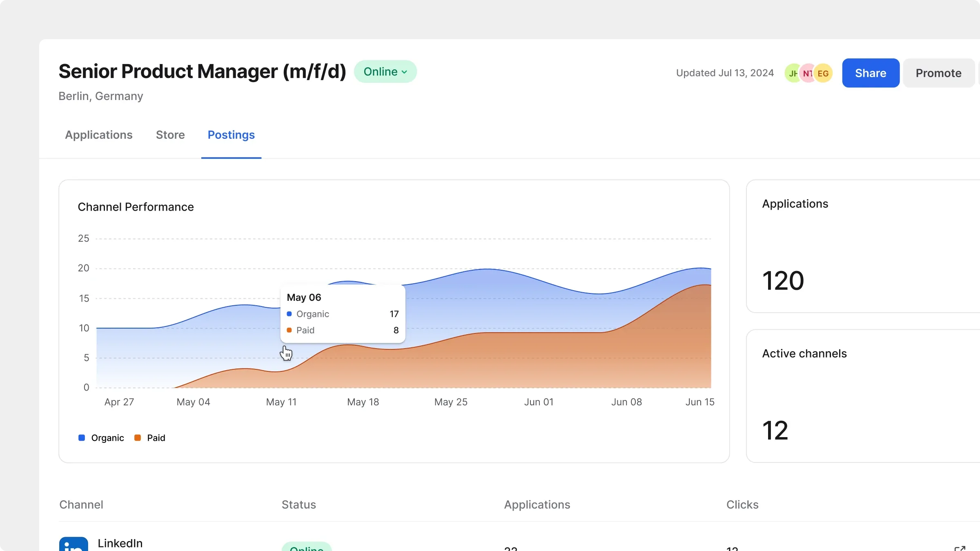
Task: Click the Apr 27 x-axis label
Action: (x=119, y=402)
